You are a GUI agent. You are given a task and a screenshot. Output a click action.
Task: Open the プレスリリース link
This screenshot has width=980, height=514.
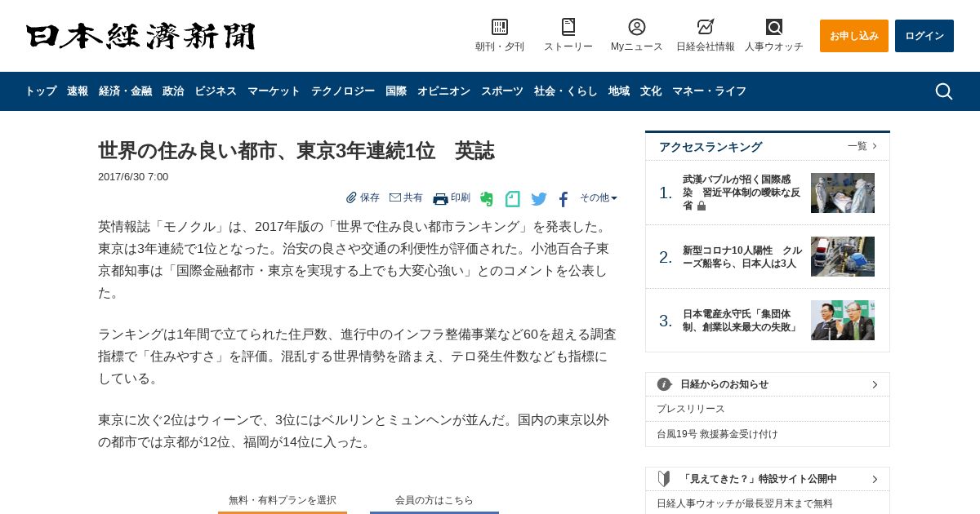(691, 409)
